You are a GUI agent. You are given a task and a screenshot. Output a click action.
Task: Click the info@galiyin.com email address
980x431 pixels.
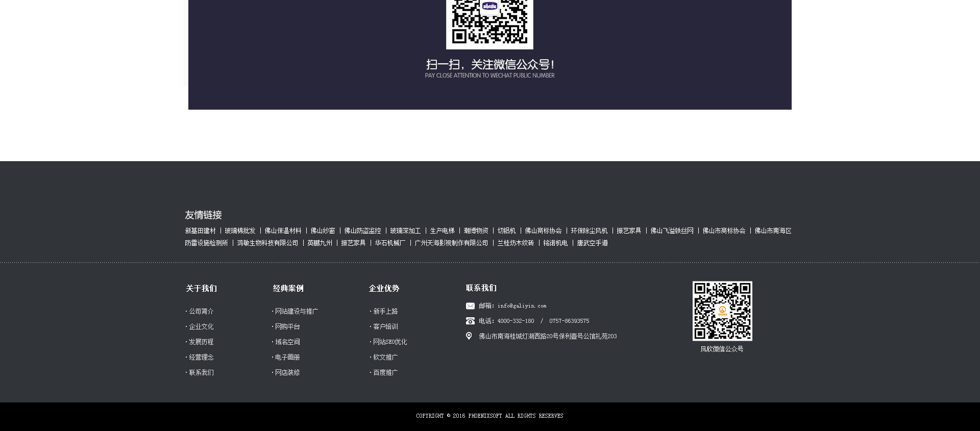522,306
